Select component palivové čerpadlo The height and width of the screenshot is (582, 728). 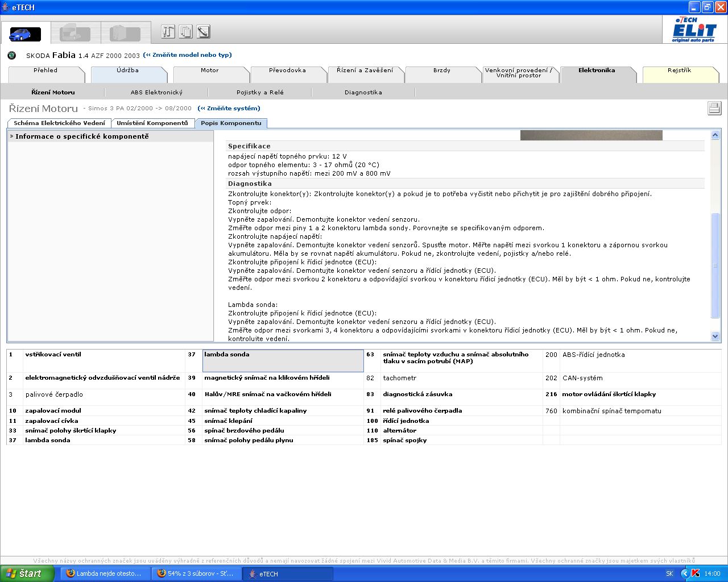point(54,394)
